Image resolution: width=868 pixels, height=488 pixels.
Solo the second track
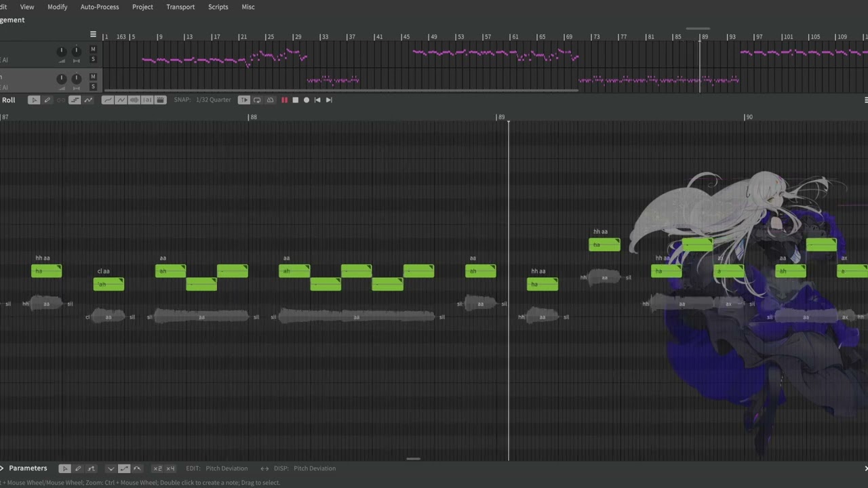pyautogui.click(x=93, y=87)
